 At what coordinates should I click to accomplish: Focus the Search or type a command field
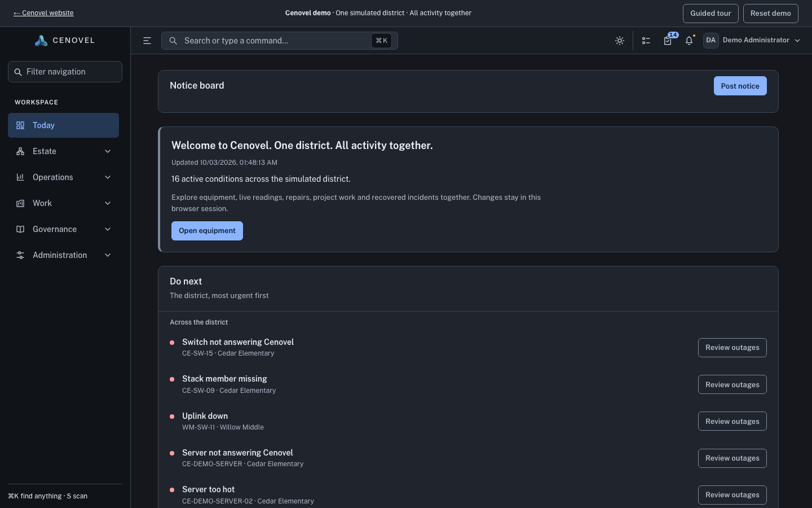click(279, 41)
